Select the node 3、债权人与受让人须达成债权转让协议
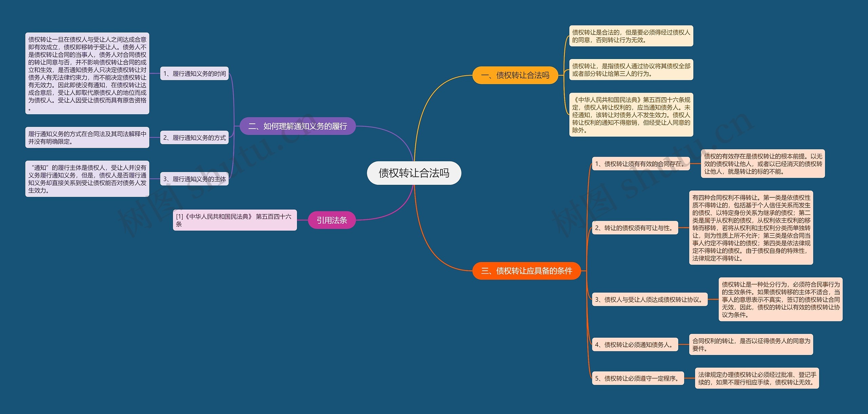Image resolution: width=868 pixels, height=414 pixels. (650, 299)
